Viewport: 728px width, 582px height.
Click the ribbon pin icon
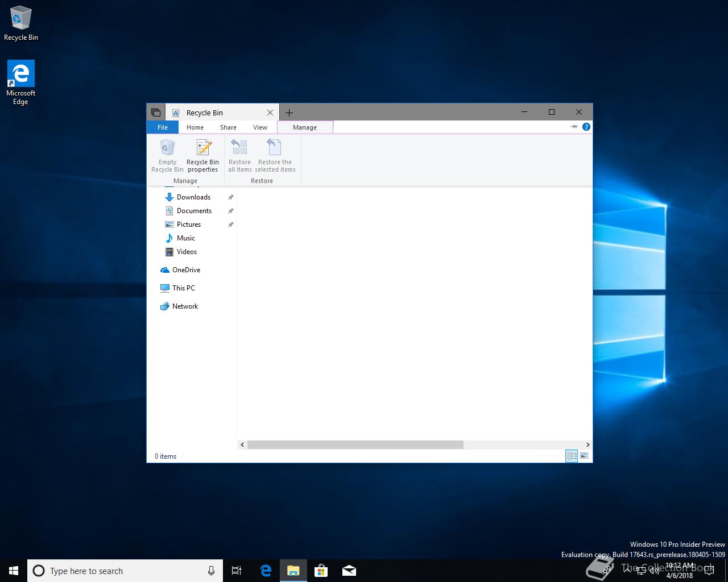point(574,127)
